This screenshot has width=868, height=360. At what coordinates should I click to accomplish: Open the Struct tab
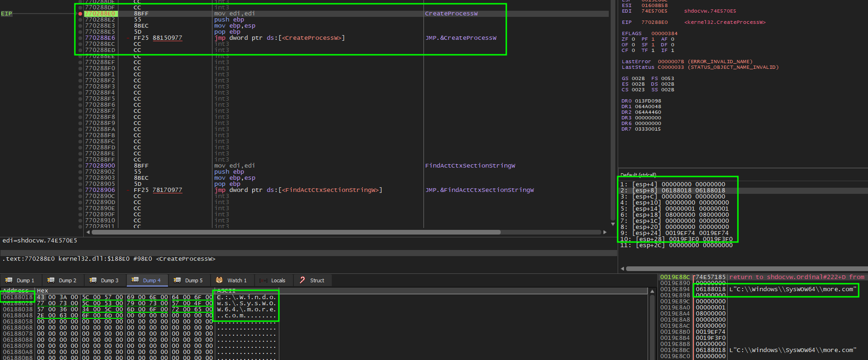[x=312, y=280]
